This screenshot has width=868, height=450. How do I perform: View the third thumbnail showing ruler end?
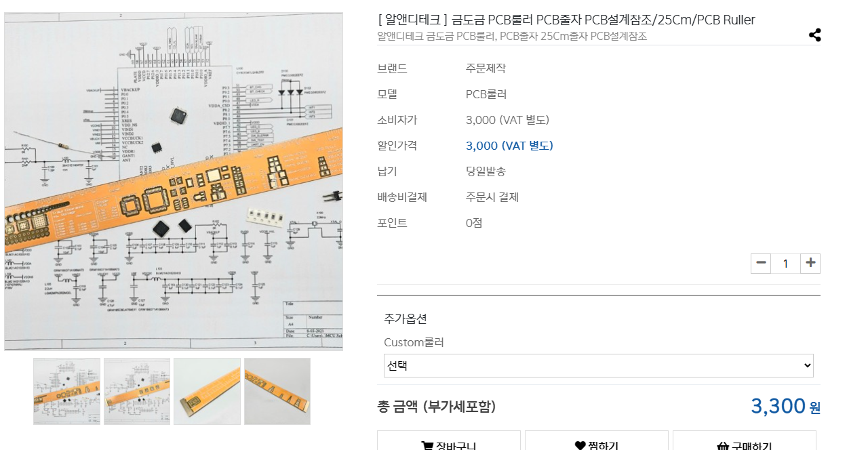[x=207, y=392]
